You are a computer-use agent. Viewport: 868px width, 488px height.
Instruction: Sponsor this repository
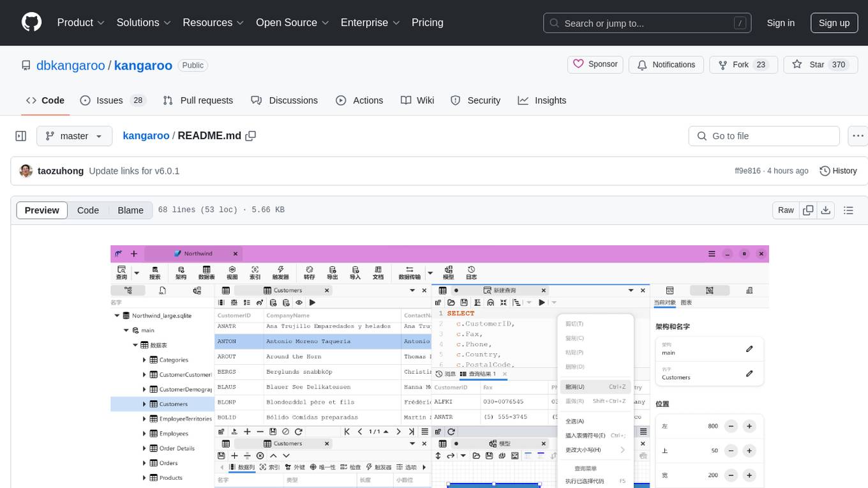(595, 65)
